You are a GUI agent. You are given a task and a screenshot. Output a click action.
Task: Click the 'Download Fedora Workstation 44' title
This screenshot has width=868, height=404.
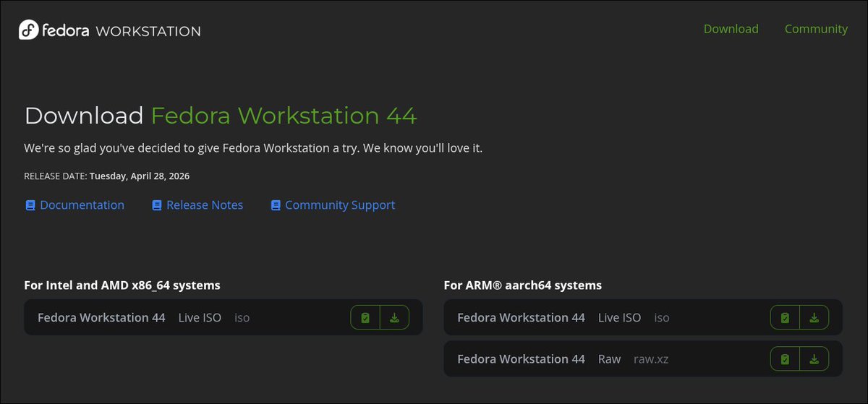click(x=221, y=116)
